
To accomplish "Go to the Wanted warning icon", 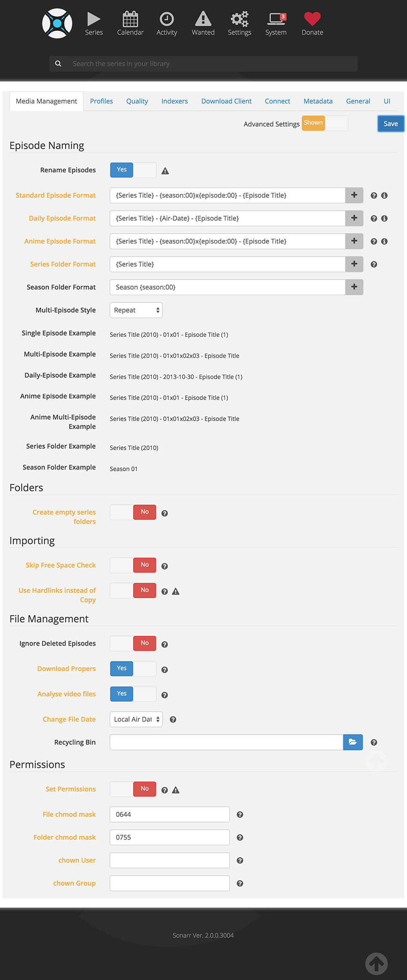I will click(x=203, y=19).
